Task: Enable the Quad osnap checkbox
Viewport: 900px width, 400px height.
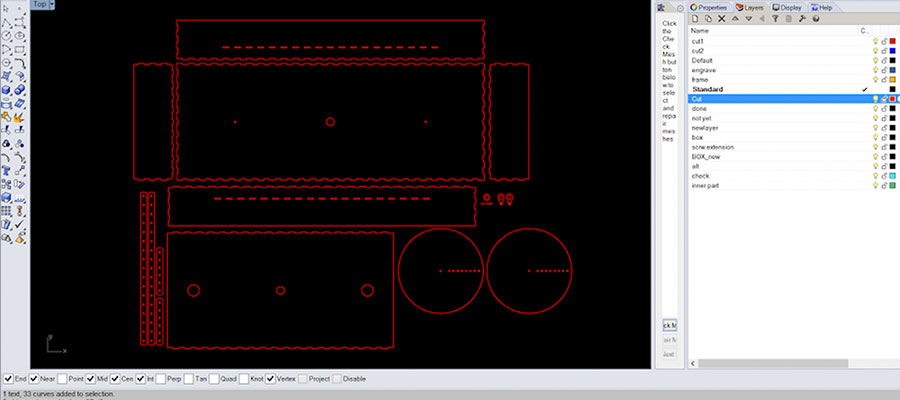Action: 214,379
